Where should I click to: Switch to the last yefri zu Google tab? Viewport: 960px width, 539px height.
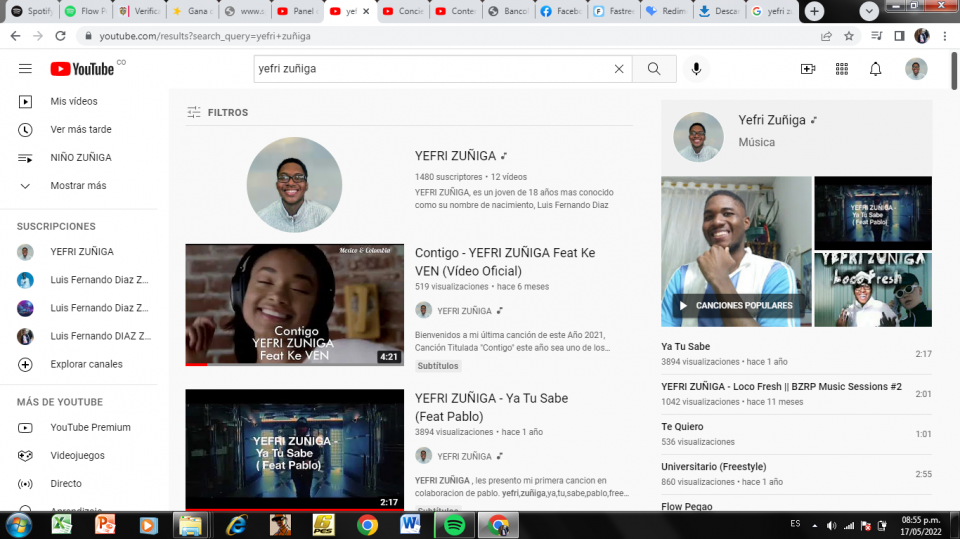773,11
